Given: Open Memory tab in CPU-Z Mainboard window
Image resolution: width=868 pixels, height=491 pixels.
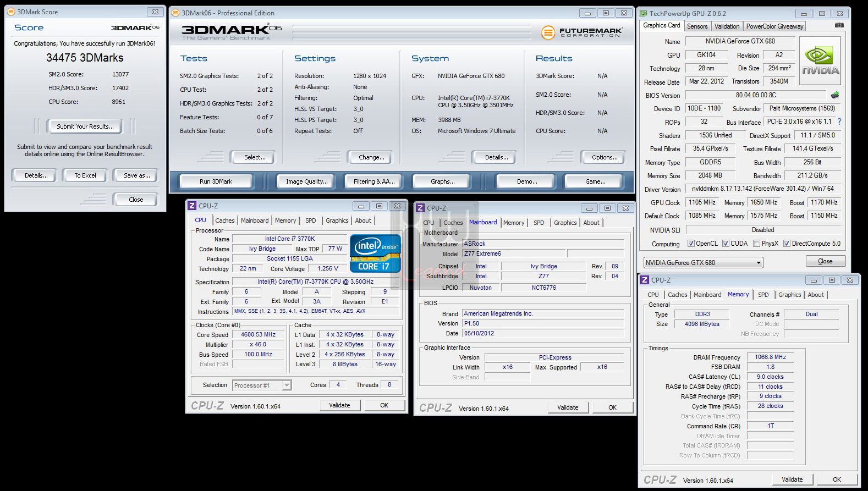Looking at the screenshot, I should 513,223.
